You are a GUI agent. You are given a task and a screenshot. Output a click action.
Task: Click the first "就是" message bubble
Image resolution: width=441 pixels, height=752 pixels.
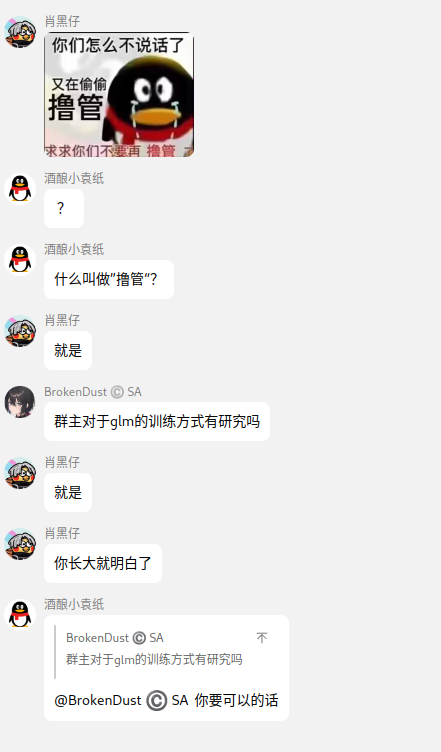point(68,350)
